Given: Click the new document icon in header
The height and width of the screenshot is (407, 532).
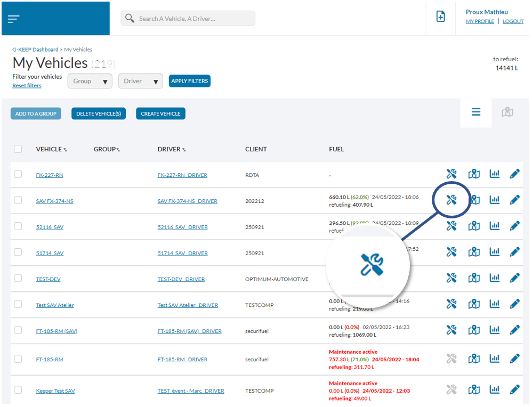Looking at the screenshot, I should pos(441,17).
